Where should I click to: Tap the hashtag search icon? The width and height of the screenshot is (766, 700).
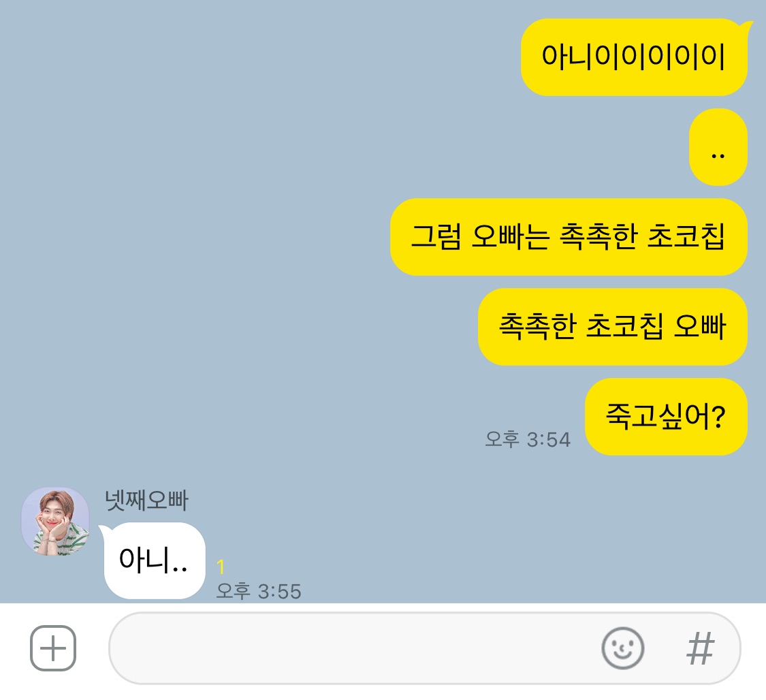700,648
